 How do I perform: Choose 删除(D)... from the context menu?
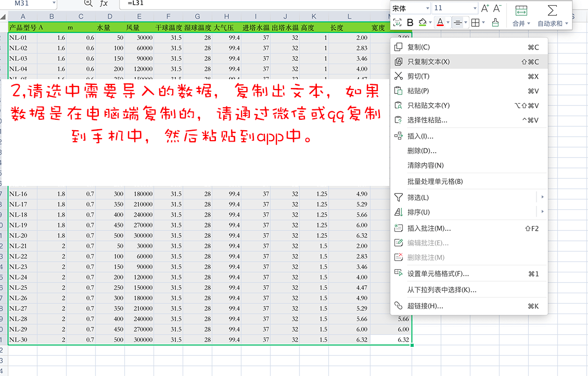point(469,151)
